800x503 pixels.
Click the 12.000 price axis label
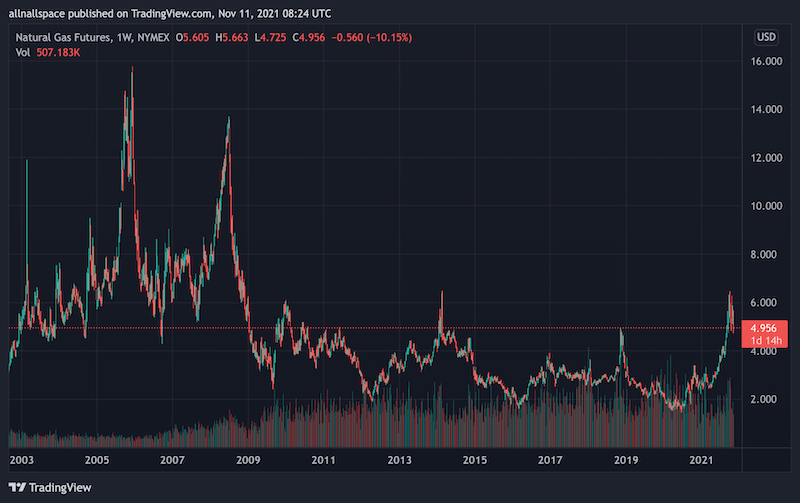tap(766, 158)
